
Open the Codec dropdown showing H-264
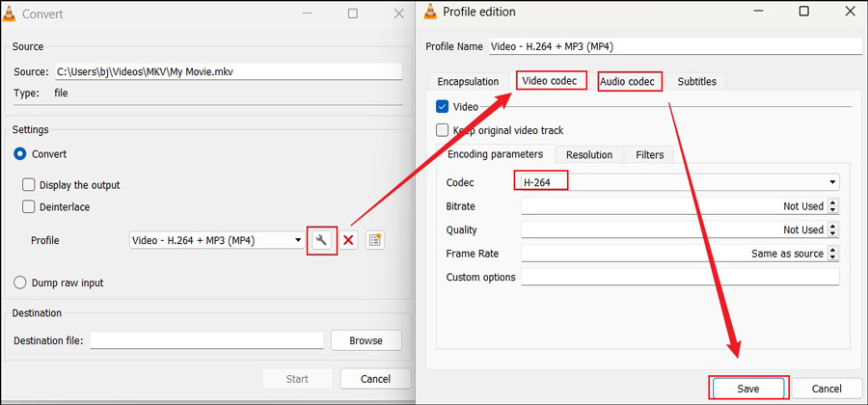pos(680,182)
